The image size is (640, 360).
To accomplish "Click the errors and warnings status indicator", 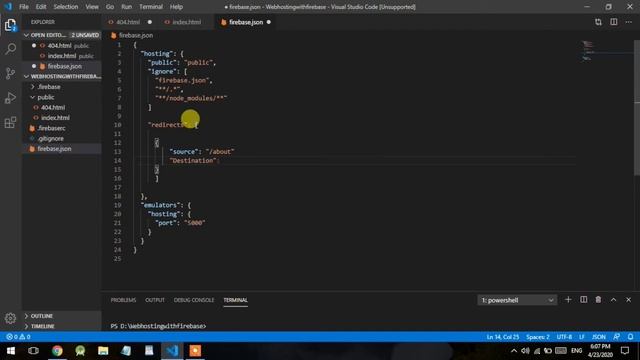I will click(x=18, y=337).
